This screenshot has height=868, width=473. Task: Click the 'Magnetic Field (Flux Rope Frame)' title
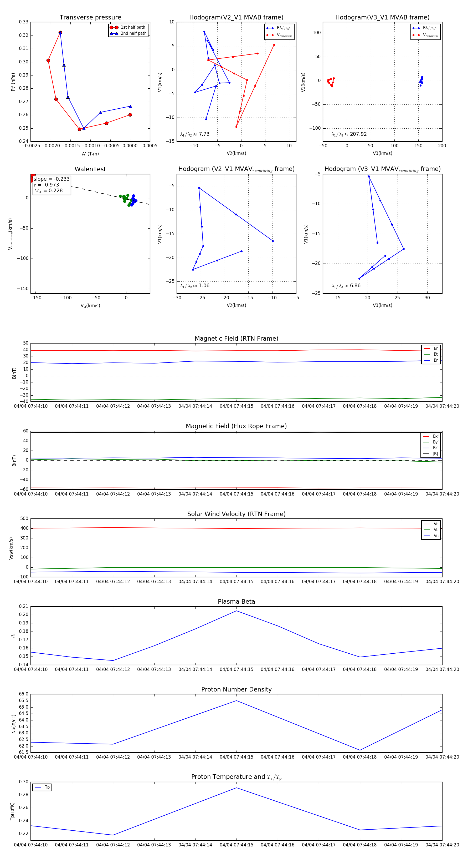(236, 426)
